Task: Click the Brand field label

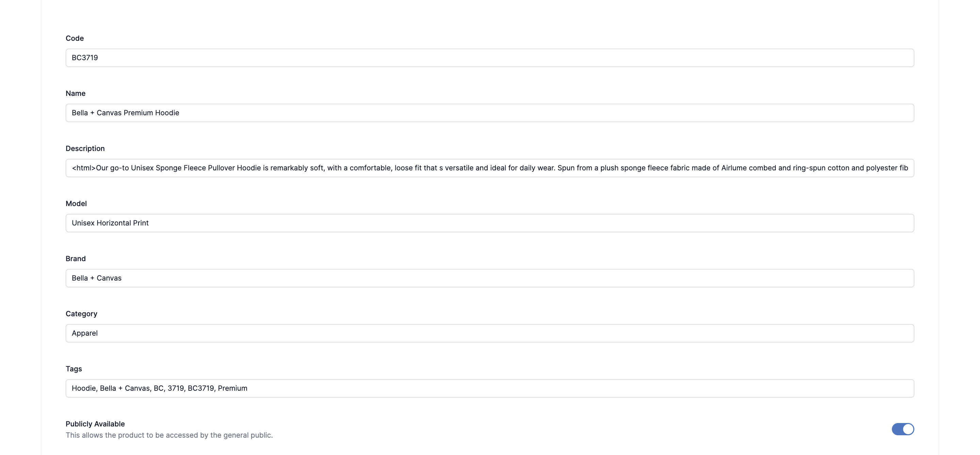Action: click(75, 259)
